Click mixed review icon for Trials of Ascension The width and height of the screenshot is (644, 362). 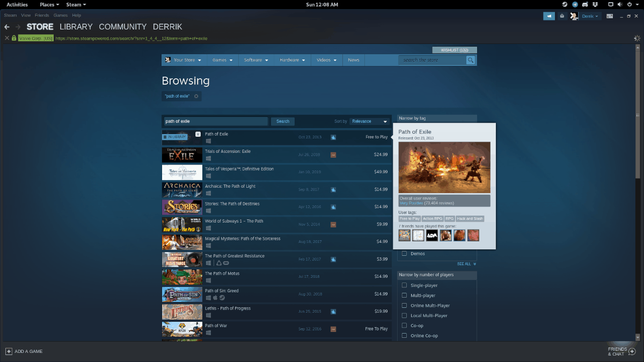333,155
